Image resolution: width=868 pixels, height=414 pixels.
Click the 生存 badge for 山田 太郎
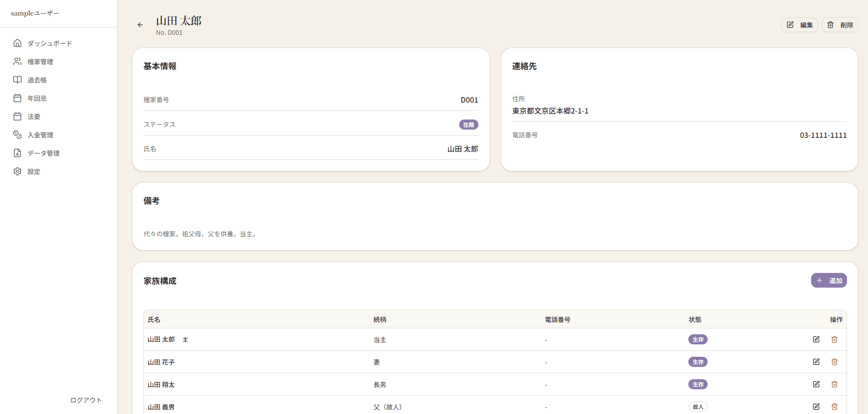pos(698,339)
